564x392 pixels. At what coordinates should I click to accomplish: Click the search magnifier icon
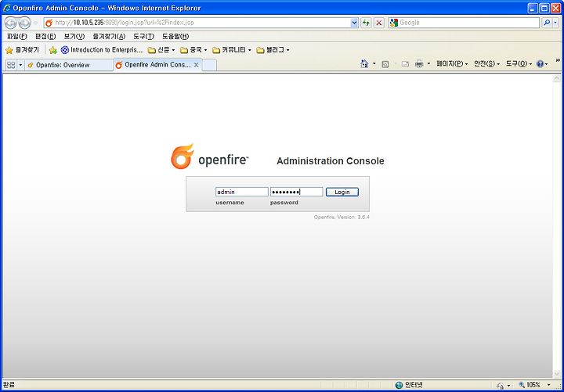[547, 23]
